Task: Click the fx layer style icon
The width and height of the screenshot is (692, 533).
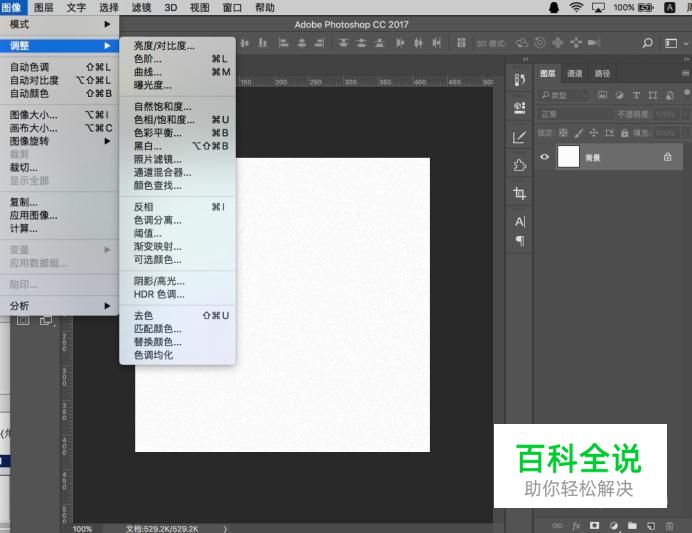Action: click(x=576, y=525)
